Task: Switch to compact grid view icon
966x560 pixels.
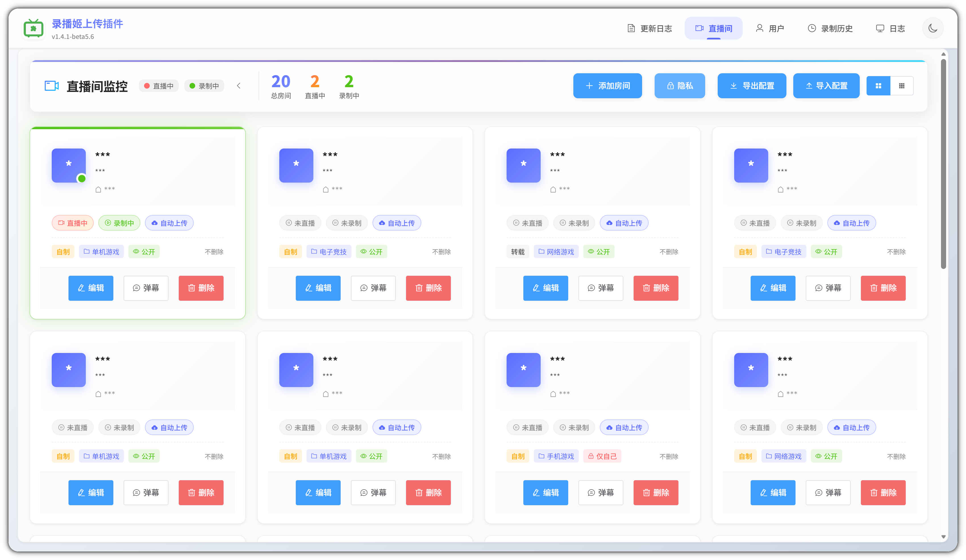Action: click(x=902, y=86)
